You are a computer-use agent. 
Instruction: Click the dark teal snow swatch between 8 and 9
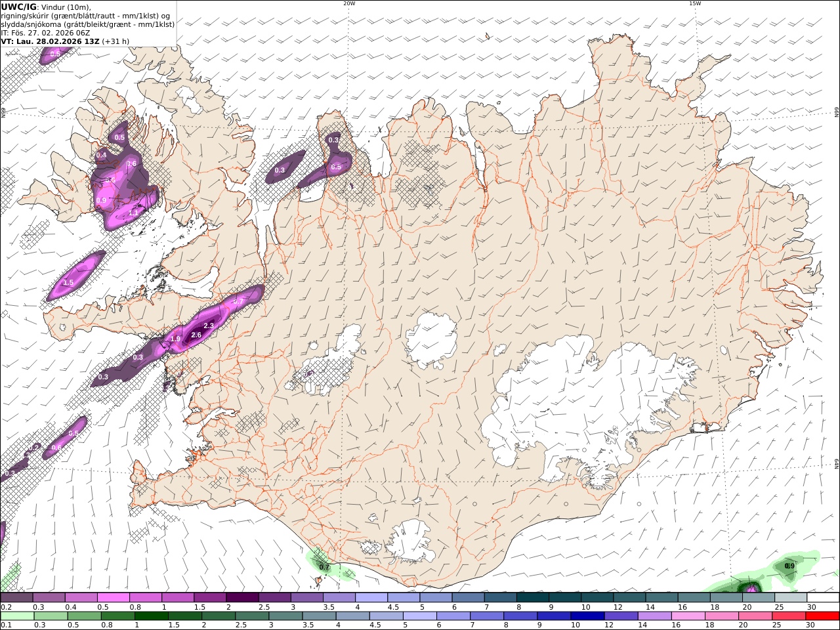(x=532, y=597)
